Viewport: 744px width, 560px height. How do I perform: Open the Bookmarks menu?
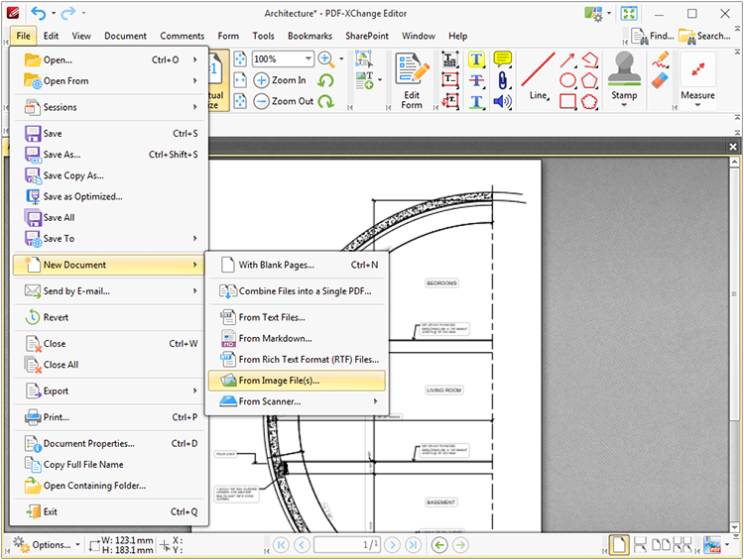coord(310,36)
